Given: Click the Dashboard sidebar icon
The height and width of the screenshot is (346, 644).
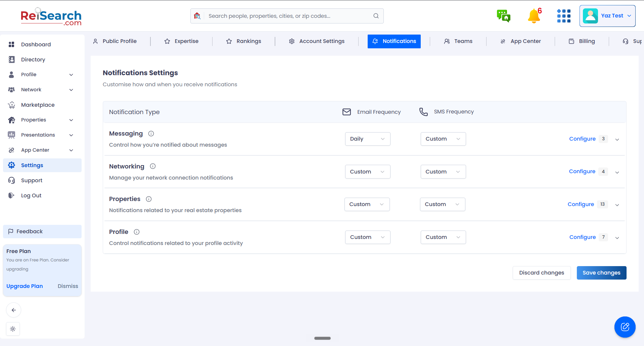Looking at the screenshot, I should pos(11,44).
